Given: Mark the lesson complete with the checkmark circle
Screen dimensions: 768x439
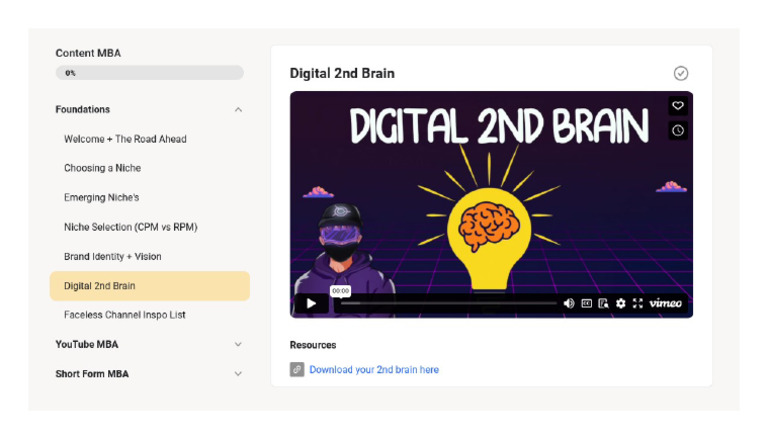Looking at the screenshot, I should click(x=681, y=73).
